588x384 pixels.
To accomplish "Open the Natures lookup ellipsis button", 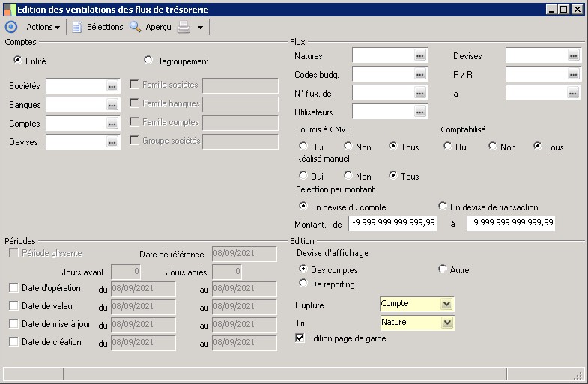I will click(x=420, y=56).
